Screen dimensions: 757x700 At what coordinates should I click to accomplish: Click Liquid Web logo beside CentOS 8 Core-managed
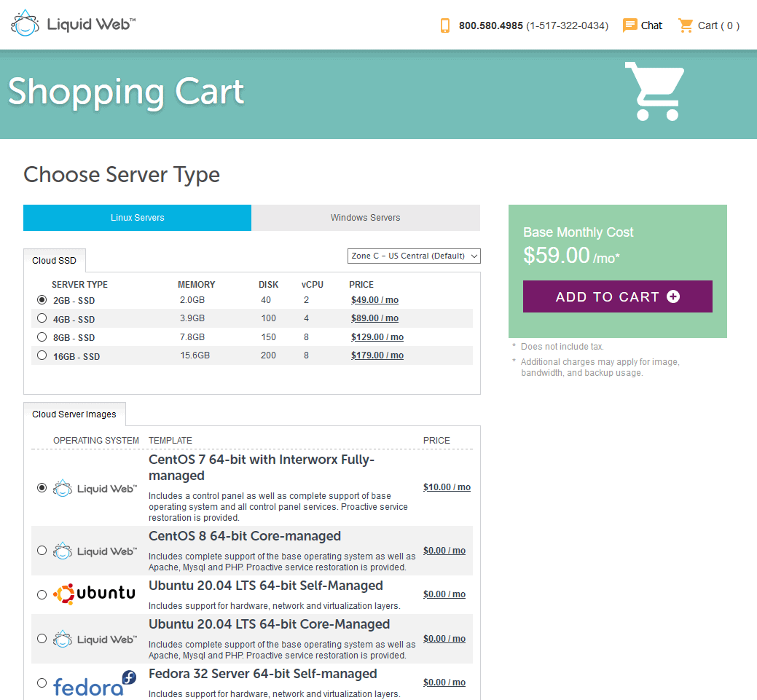tap(95, 551)
